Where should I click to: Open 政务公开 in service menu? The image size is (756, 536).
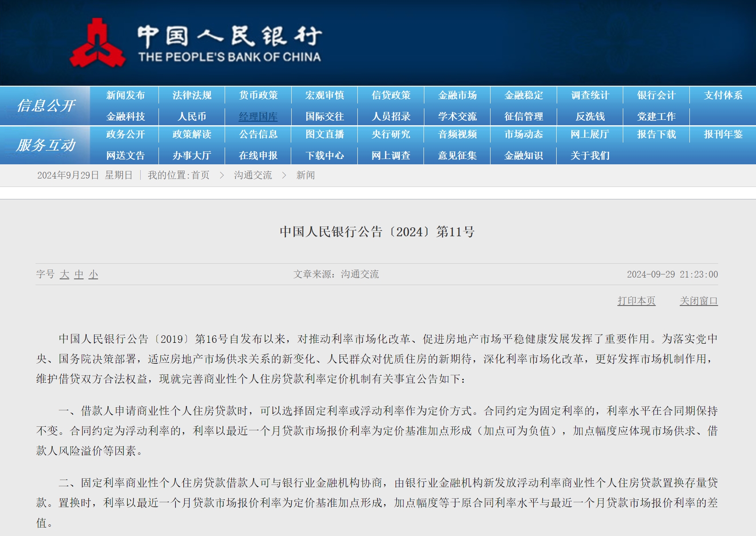click(x=126, y=135)
